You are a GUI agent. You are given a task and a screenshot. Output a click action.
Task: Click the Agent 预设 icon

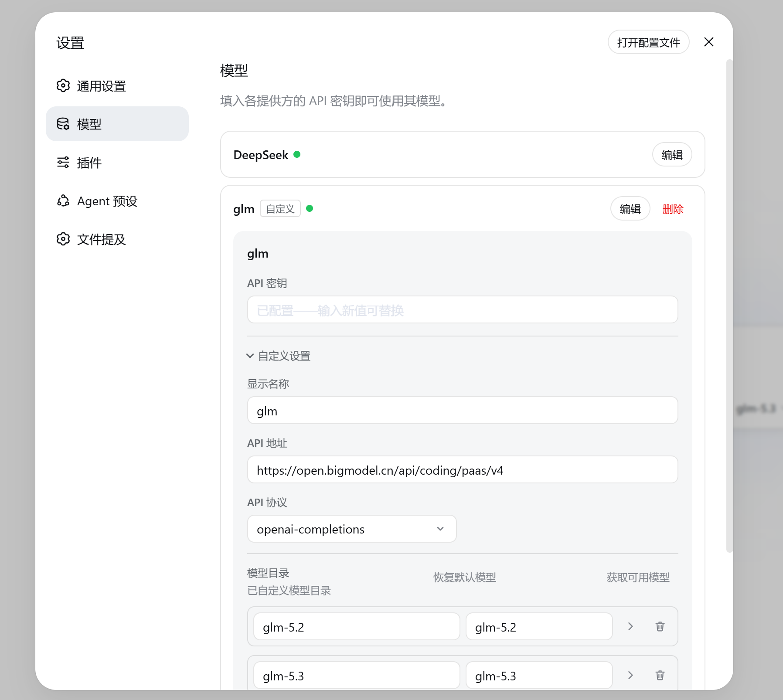coord(63,201)
